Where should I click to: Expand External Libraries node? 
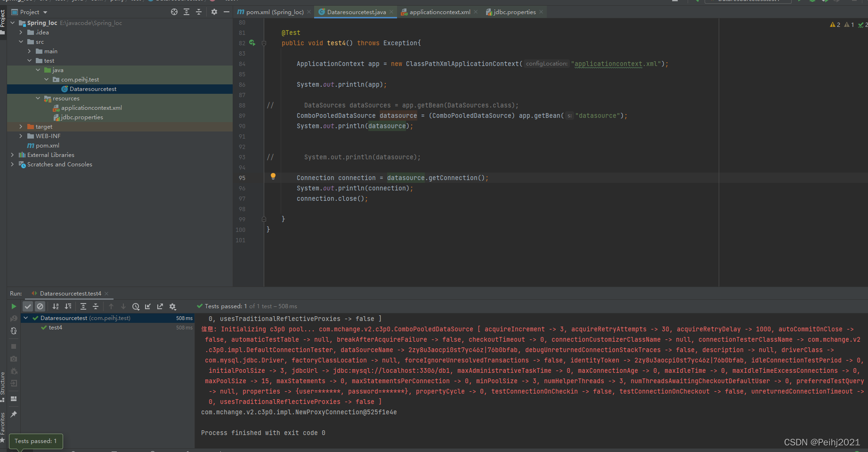[x=12, y=155]
